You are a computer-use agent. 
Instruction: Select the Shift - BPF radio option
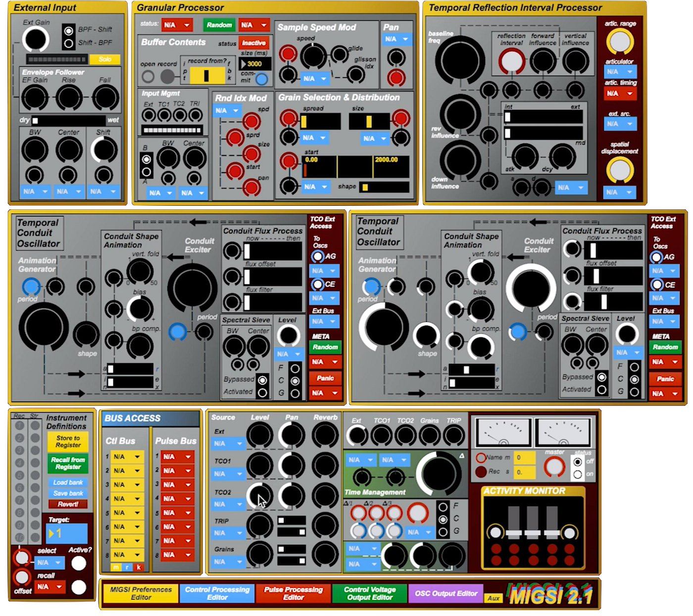[69, 44]
